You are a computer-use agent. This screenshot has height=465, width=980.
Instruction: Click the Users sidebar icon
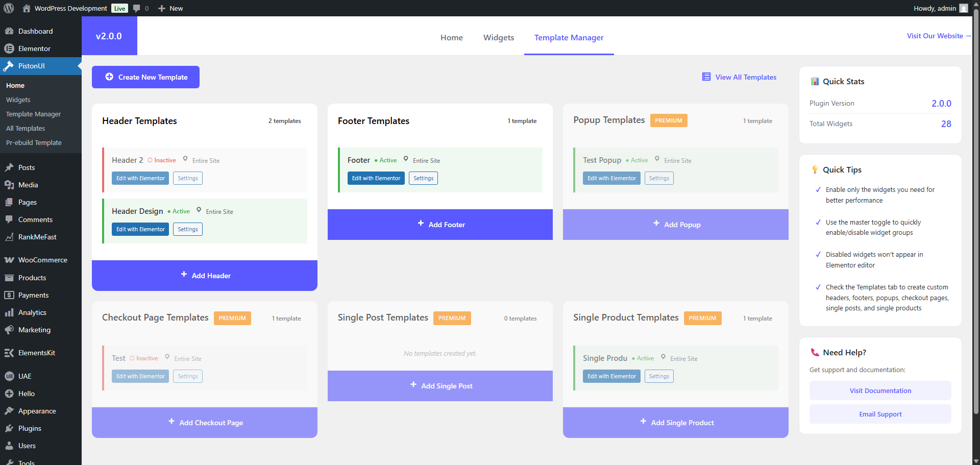coord(9,446)
